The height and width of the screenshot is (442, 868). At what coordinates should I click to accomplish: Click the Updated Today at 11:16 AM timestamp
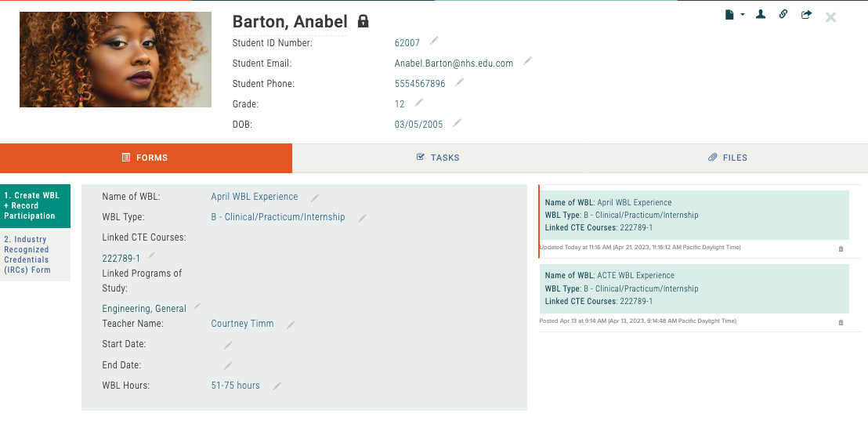point(640,248)
